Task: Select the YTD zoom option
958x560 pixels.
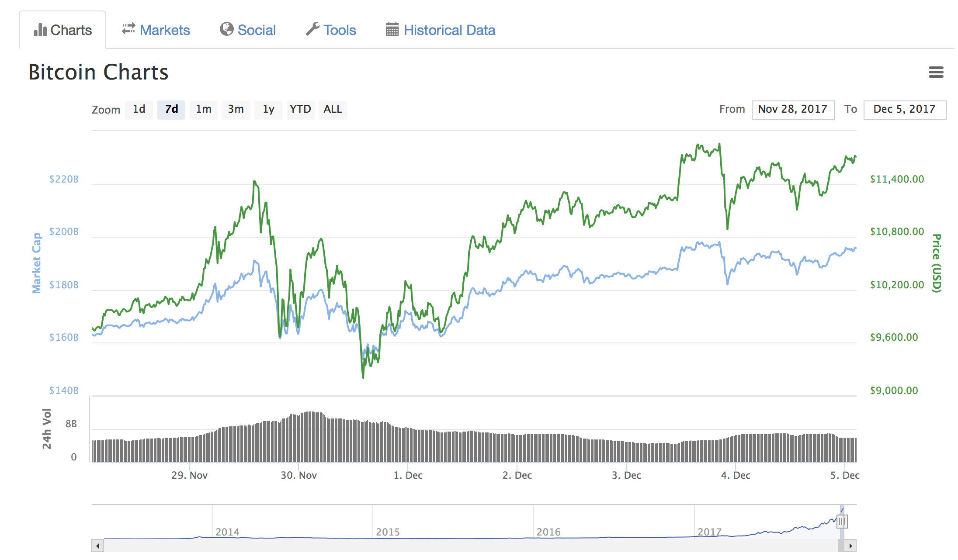Action: point(301,109)
